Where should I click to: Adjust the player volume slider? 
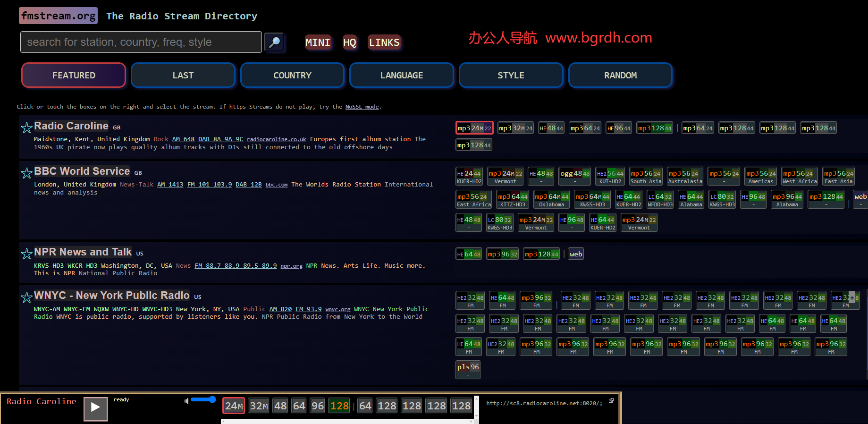(203, 399)
